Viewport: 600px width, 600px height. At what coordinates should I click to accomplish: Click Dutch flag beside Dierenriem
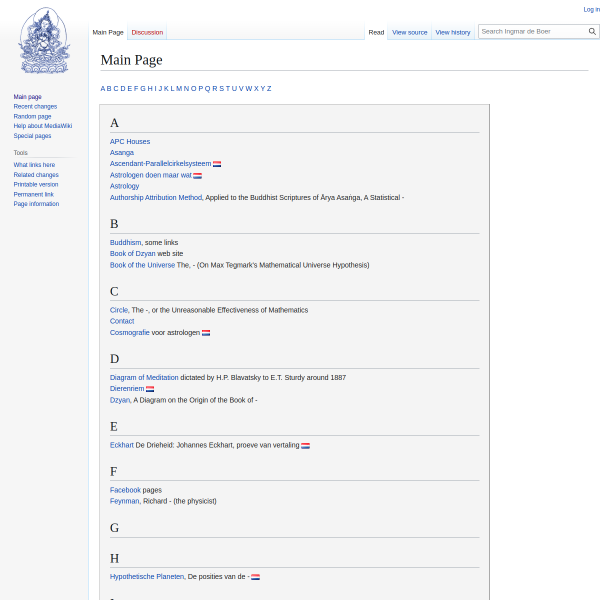click(x=150, y=389)
